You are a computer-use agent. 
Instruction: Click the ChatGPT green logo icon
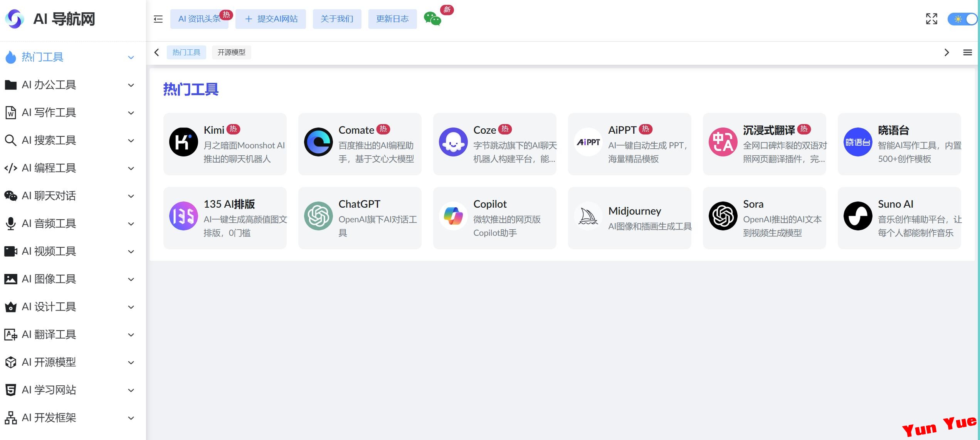tap(318, 216)
